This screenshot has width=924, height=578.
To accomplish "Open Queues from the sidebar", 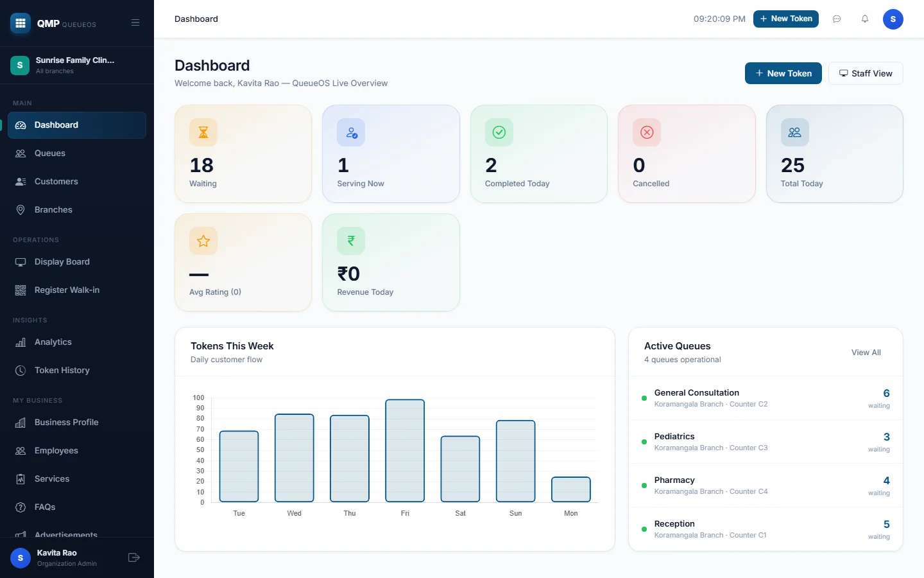I will (77, 153).
